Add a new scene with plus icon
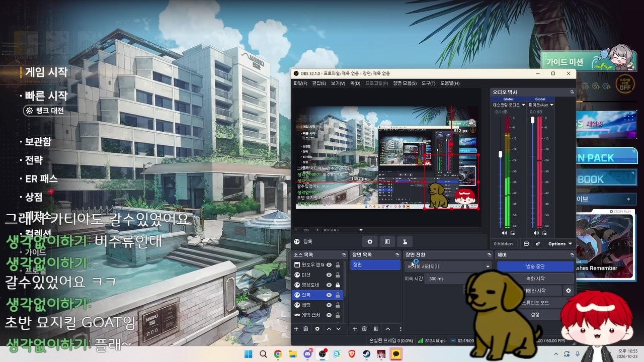This screenshot has height=362, width=644. [x=355, y=329]
